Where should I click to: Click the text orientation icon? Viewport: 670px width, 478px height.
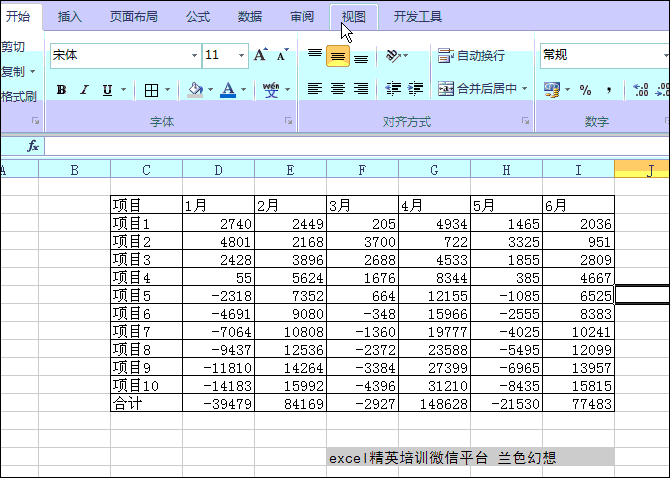tap(394, 56)
